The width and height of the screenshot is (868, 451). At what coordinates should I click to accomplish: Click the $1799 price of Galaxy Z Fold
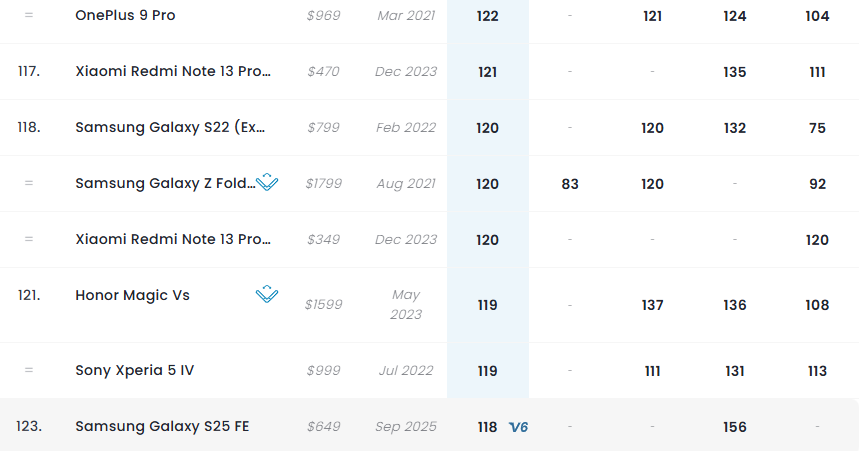(322, 184)
